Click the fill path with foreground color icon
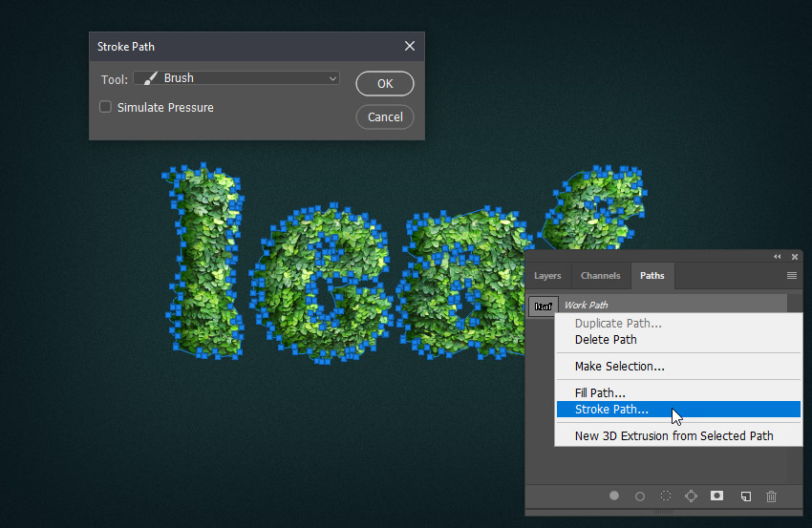This screenshot has width=812, height=528. (x=613, y=496)
